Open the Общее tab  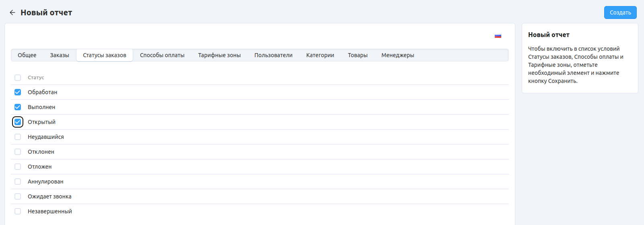[27, 55]
